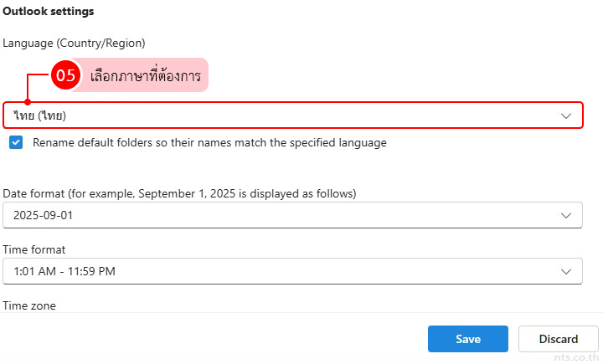The width and height of the screenshot is (603, 364).
Task: Click the chevron arrow of the date format field
Action: coord(566,215)
